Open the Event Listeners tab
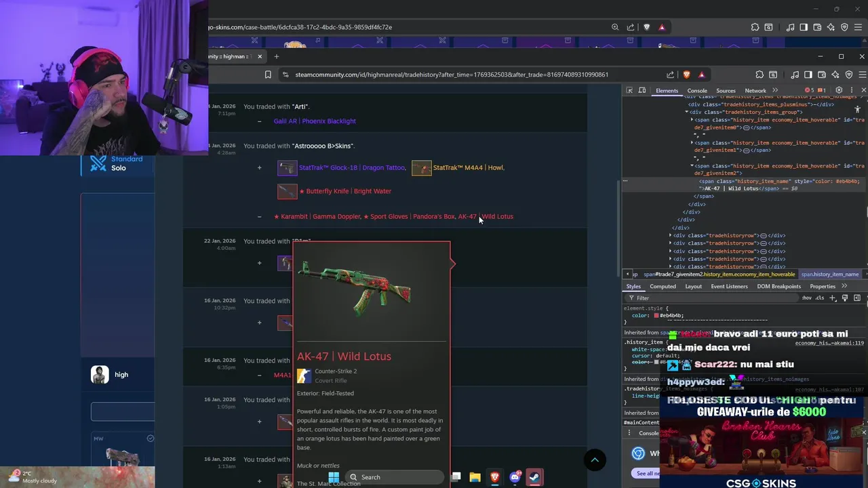The width and height of the screenshot is (868, 488). [729, 286]
